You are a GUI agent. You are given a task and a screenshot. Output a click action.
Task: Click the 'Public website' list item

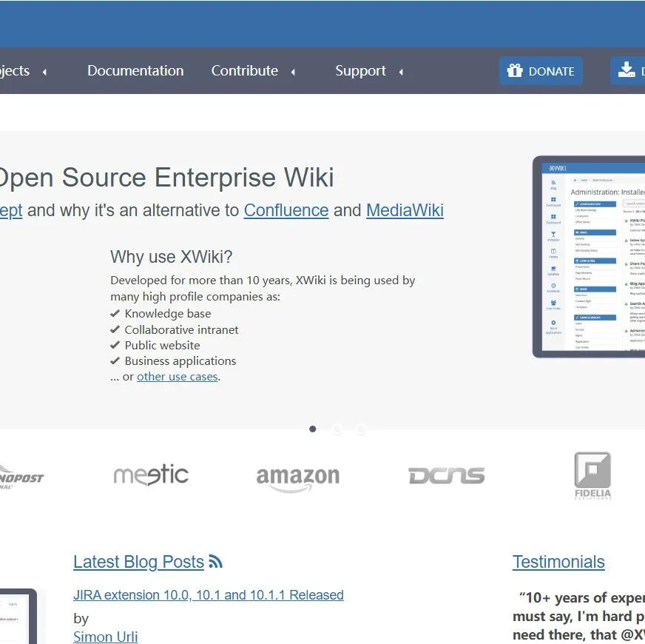(162, 346)
